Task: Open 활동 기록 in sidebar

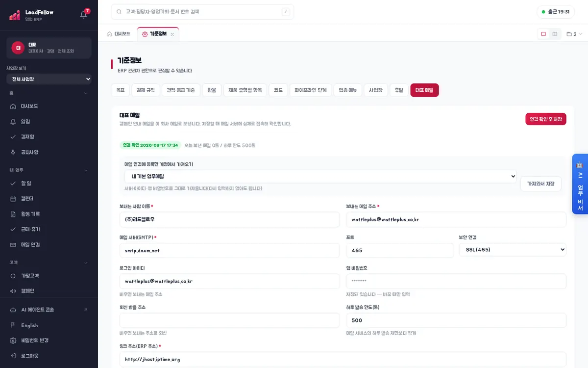Action: click(x=49, y=214)
